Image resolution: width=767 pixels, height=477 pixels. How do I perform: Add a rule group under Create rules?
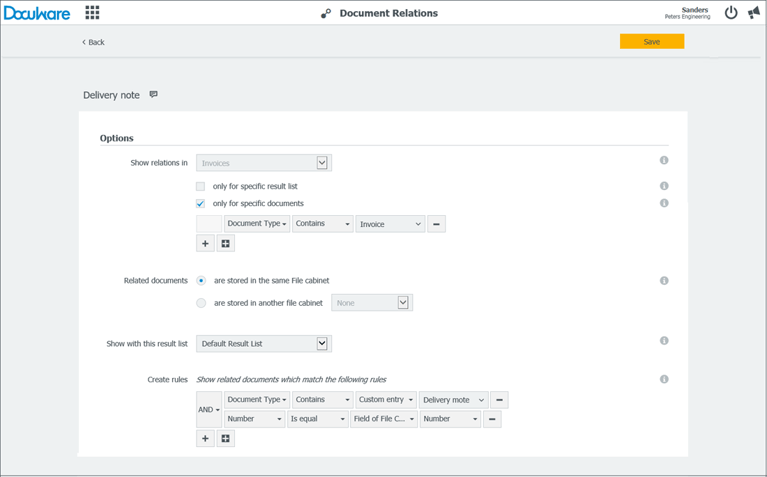(226, 438)
